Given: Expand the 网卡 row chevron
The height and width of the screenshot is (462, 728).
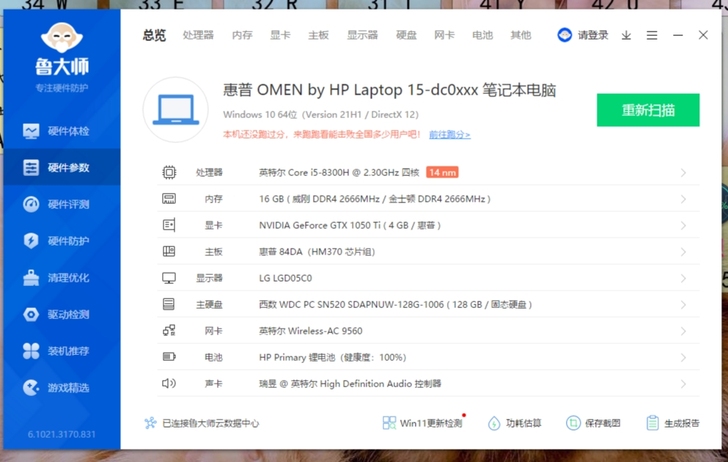Looking at the screenshot, I should pyautogui.click(x=683, y=331).
